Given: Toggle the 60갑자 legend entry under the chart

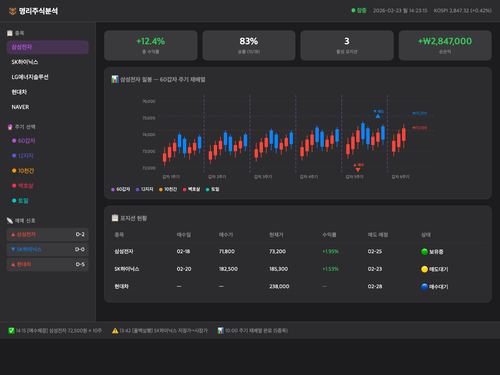Looking at the screenshot, I should [x=121, y=189].
